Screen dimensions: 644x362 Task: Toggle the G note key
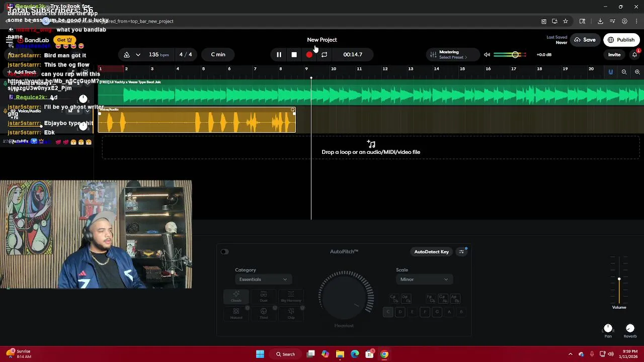[x=437, y=312]
